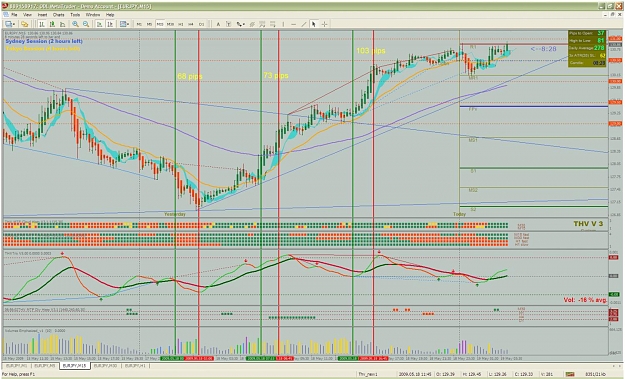Activate the cursor pointer tool
The image size is (625, 379).
(x=314, y=24)
